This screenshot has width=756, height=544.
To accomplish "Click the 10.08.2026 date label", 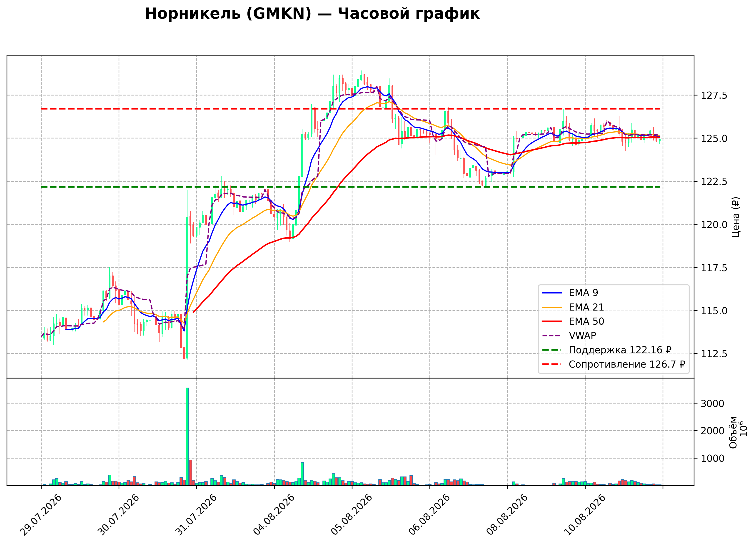I will pyautogui.click(x=585, y=515).
